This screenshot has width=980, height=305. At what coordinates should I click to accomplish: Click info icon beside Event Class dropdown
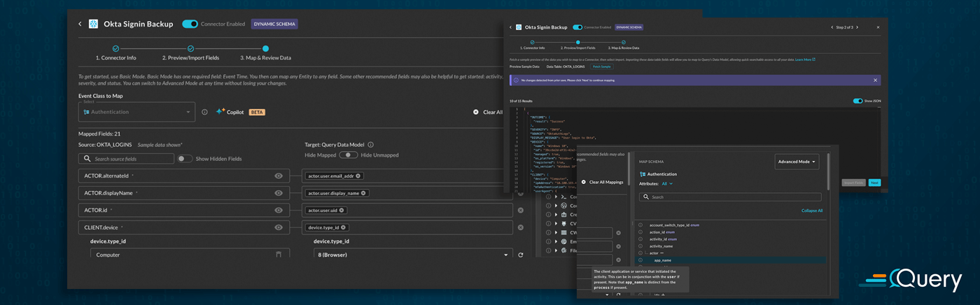pyautogui.click(x=204, y=112)
